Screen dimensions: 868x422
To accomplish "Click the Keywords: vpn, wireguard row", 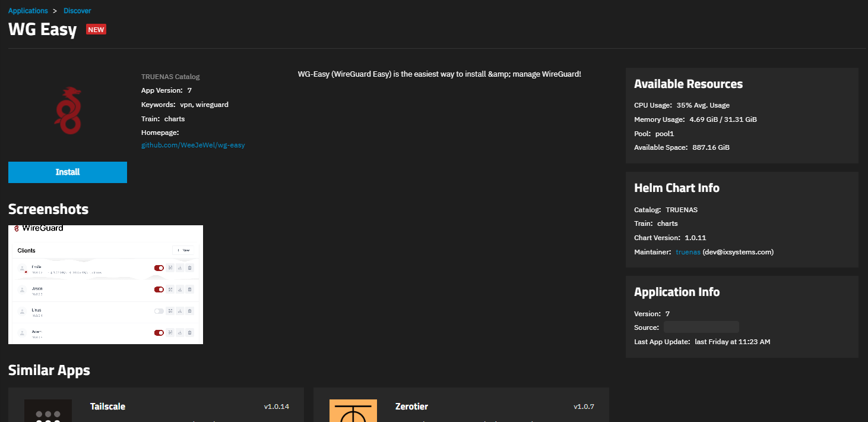I will point(185,105).
